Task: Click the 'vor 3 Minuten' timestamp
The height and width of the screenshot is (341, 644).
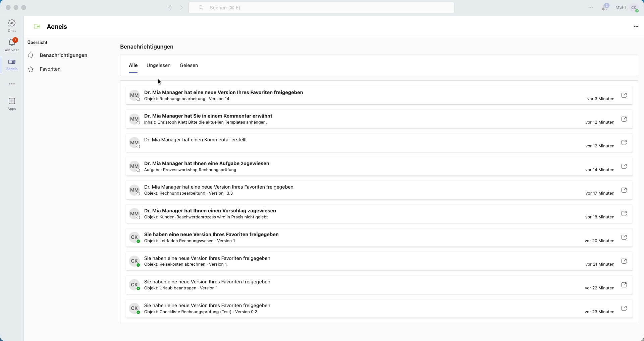Action: coord(600,99)
